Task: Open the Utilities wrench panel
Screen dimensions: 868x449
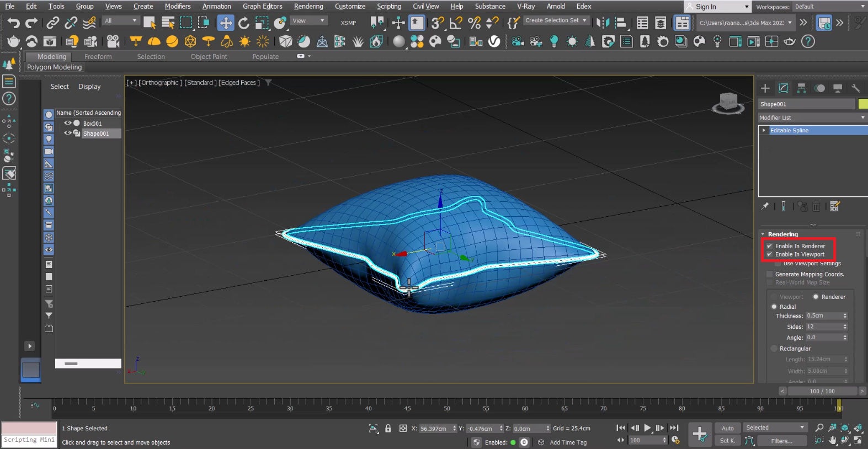Action: pyautogui.click(x=855, y=88)
